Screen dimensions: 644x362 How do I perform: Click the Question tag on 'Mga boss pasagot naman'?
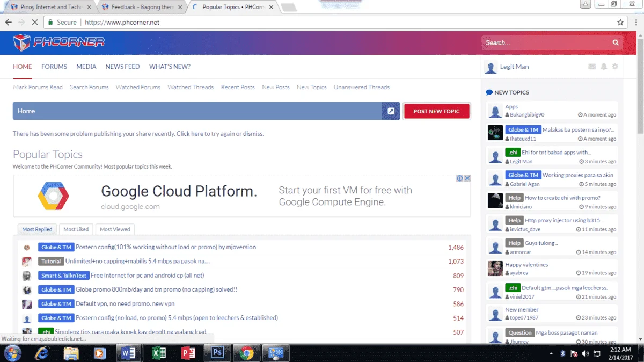tap(519, 333)
